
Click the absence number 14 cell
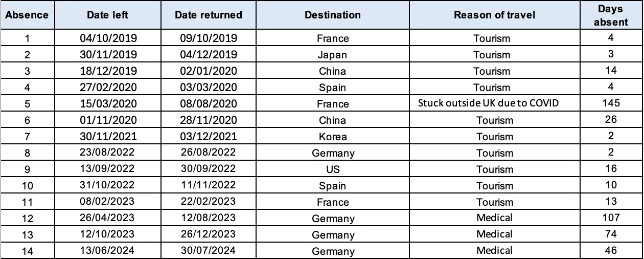click(x=28, y=251)
